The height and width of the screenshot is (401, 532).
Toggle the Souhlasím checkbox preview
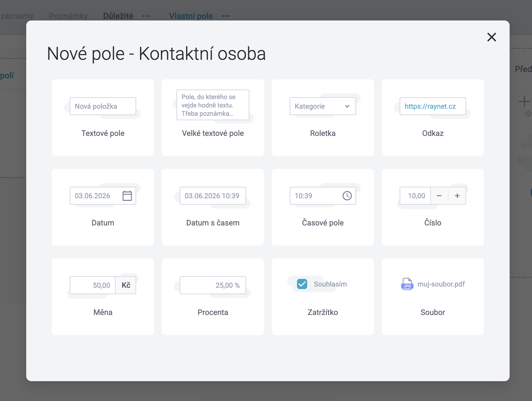[302, 284]
